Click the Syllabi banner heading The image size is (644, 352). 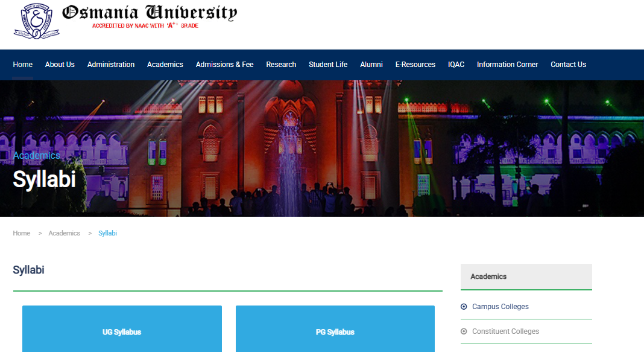pos(45,179)
